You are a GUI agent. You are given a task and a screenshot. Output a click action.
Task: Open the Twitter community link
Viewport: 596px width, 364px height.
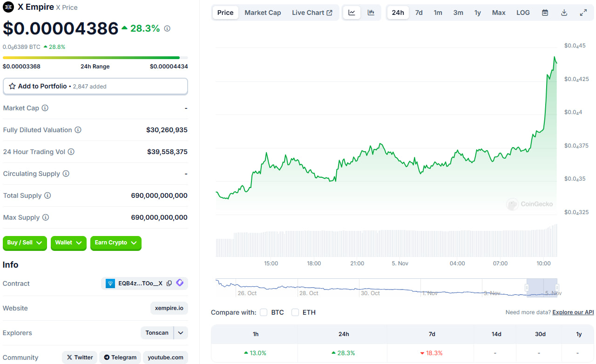click(80, 357)
